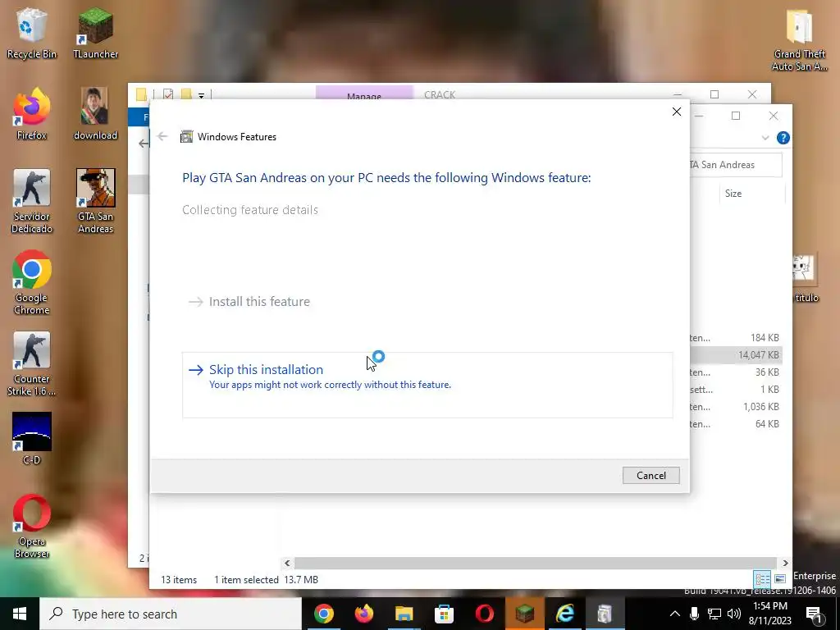Close the Windows Features dialog
840x630 pixels.
pos(677,112)
